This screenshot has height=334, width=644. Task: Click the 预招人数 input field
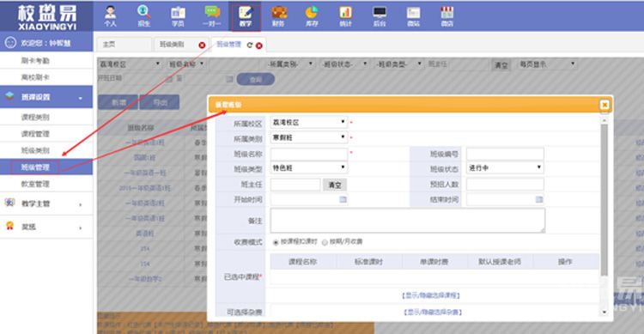[505, 185]
